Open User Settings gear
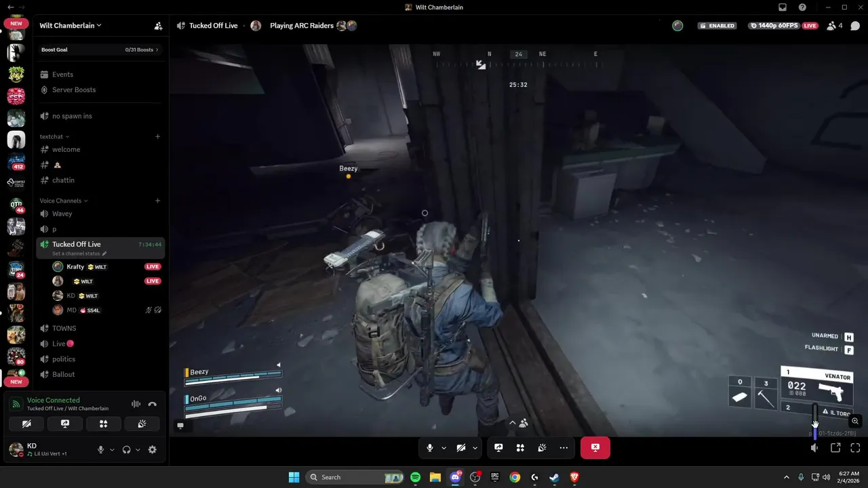Viewport: 868px width, 488px height. click(153, 449)
